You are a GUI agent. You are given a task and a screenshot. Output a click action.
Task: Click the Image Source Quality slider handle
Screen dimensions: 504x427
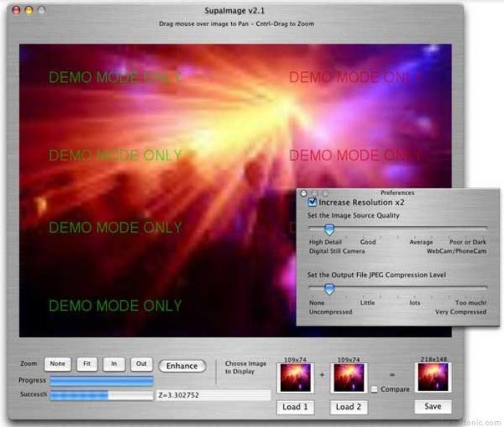click(x=329, y=229)
